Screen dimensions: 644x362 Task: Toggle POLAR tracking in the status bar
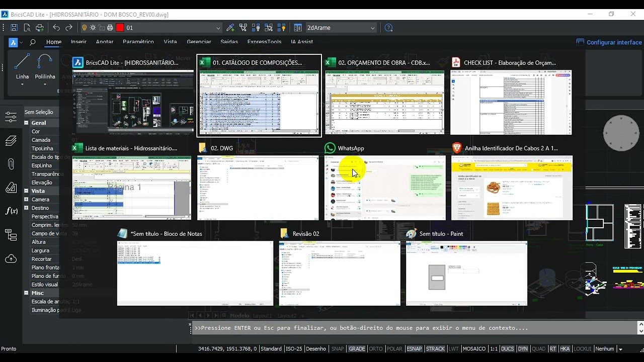(x=394, y=349)
